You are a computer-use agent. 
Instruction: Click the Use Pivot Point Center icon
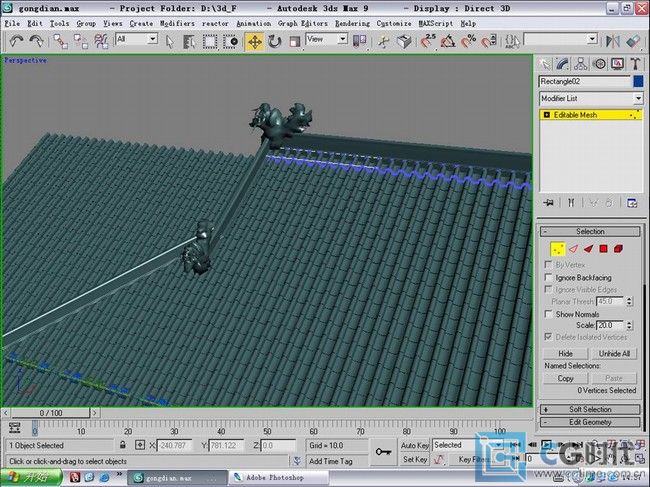click(x=359, y=41)
